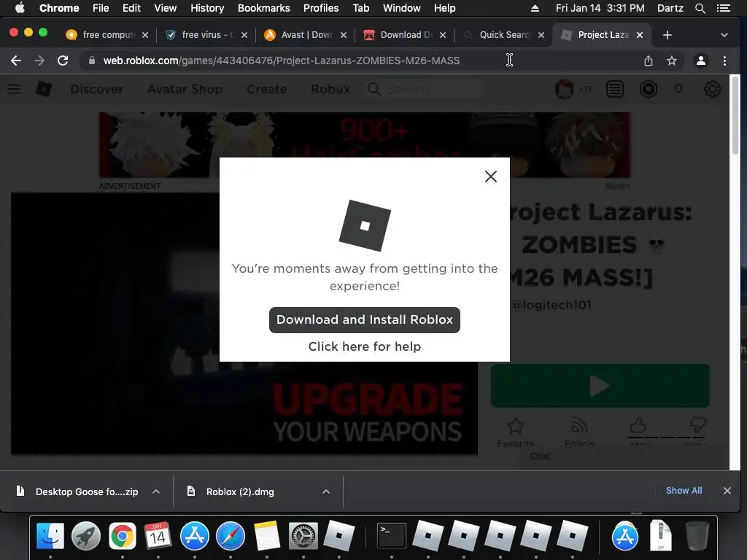Open the Profiles menu
The height and width of the screenshot is (560, 747).
[x=321, y=8]
